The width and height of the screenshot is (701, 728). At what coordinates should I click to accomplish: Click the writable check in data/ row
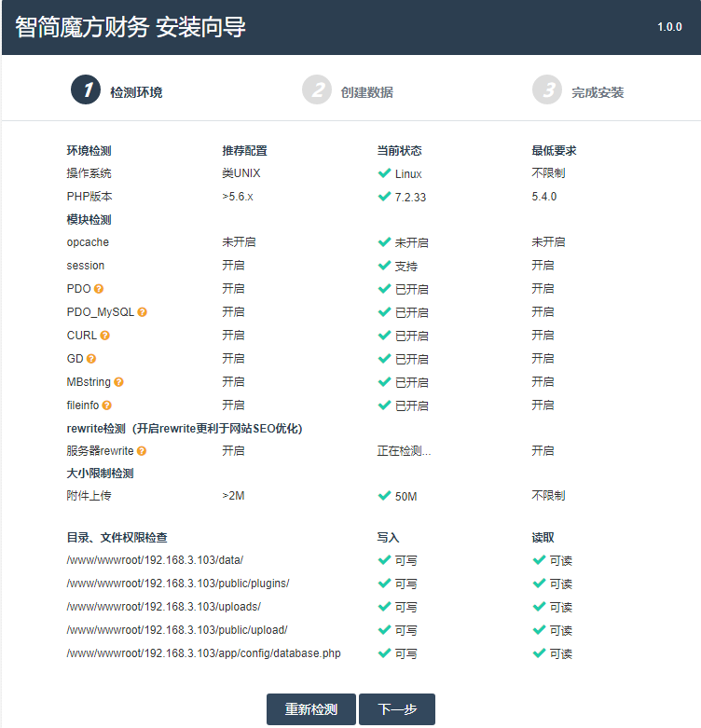pyautogui.click(x=384, y=560)
